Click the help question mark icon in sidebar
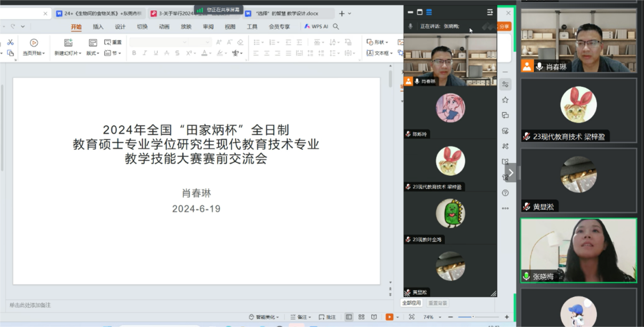The height and width of the screenshot is (327, 644). (505, 193)
